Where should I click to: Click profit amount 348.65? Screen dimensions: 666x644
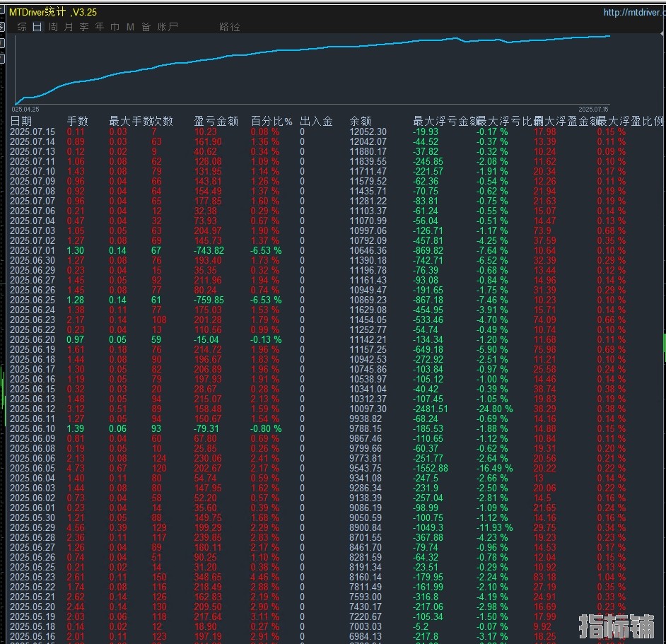pyautogui.click(x=208, y=578)
